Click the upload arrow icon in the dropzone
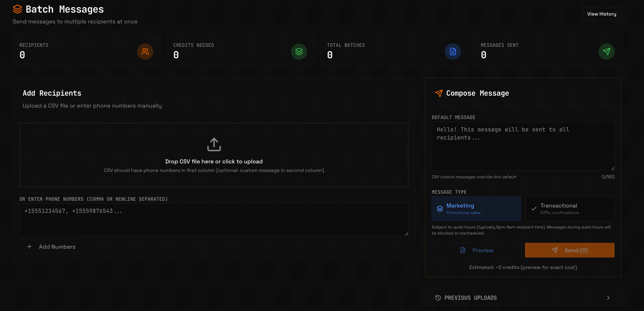644x311 pixels. coord(214,144)
